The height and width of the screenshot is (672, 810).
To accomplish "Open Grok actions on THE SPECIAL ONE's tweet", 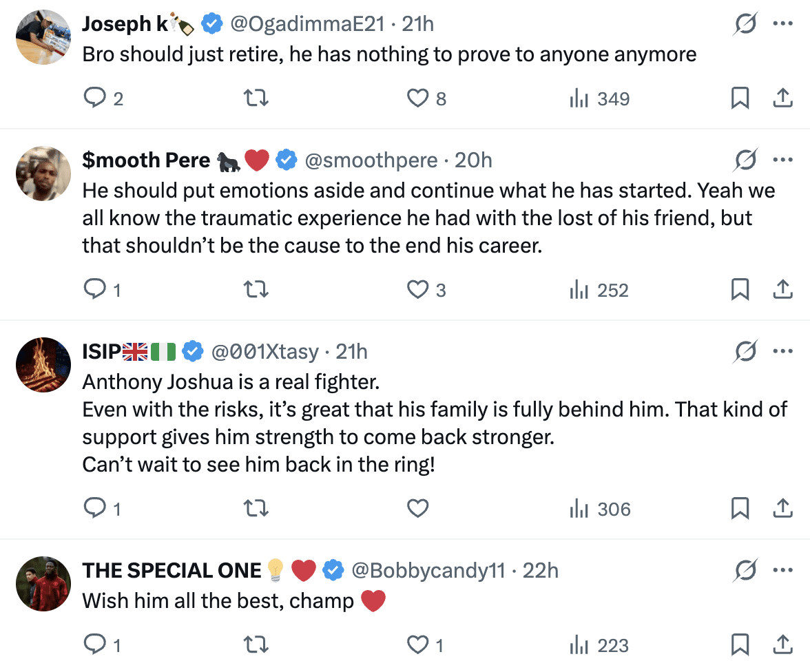I will 746,571.
